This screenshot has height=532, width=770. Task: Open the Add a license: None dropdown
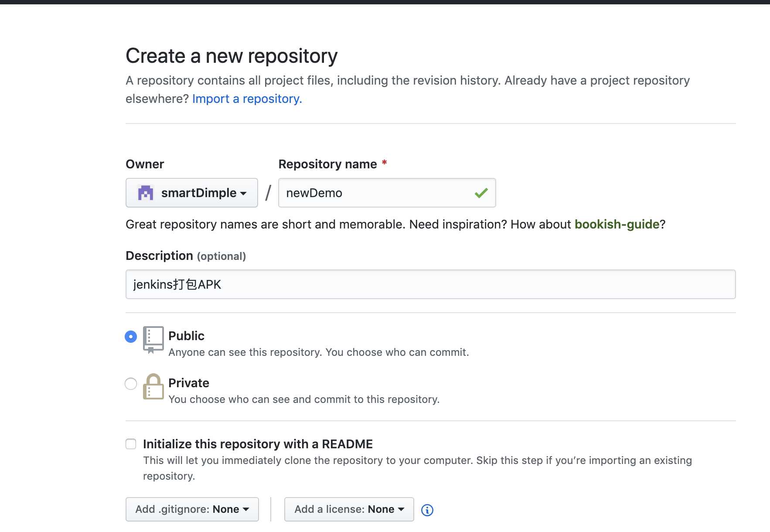click(x=349, y=509)
